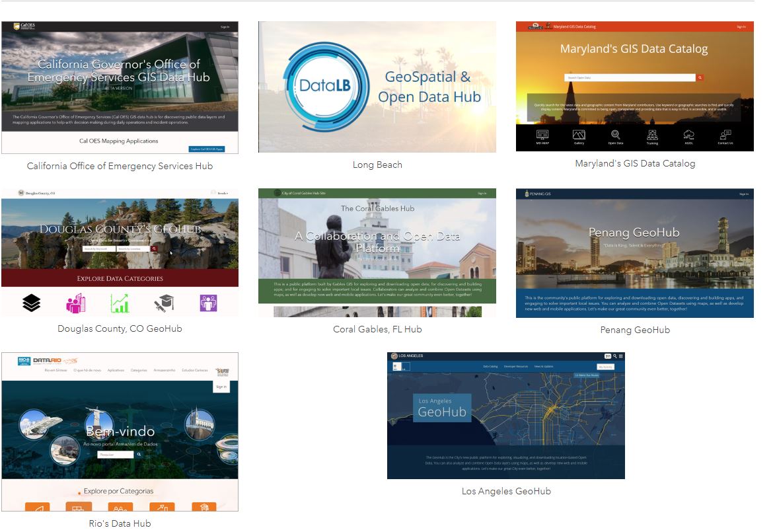Click the Search Open Data field in Maryland's catalog

[x=629, y=77]
